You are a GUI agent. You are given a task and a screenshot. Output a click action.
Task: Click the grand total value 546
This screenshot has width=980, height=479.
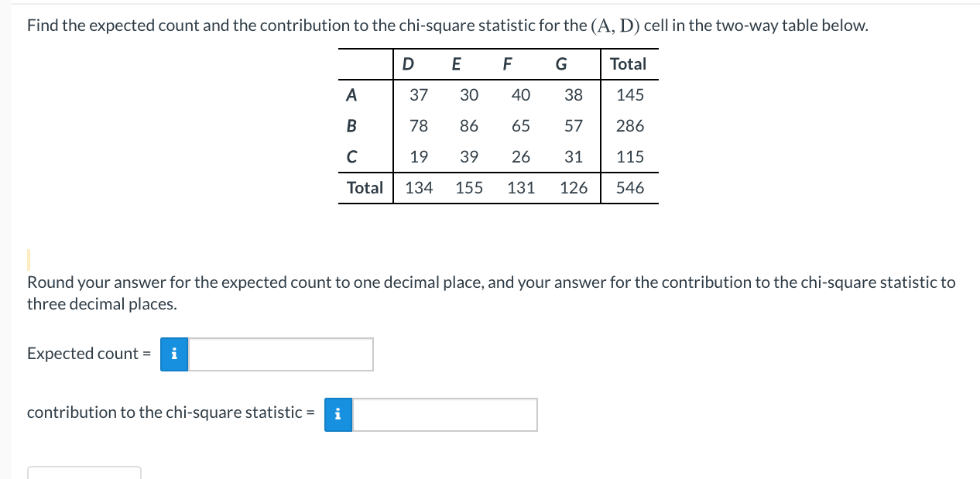click(629, 187)
